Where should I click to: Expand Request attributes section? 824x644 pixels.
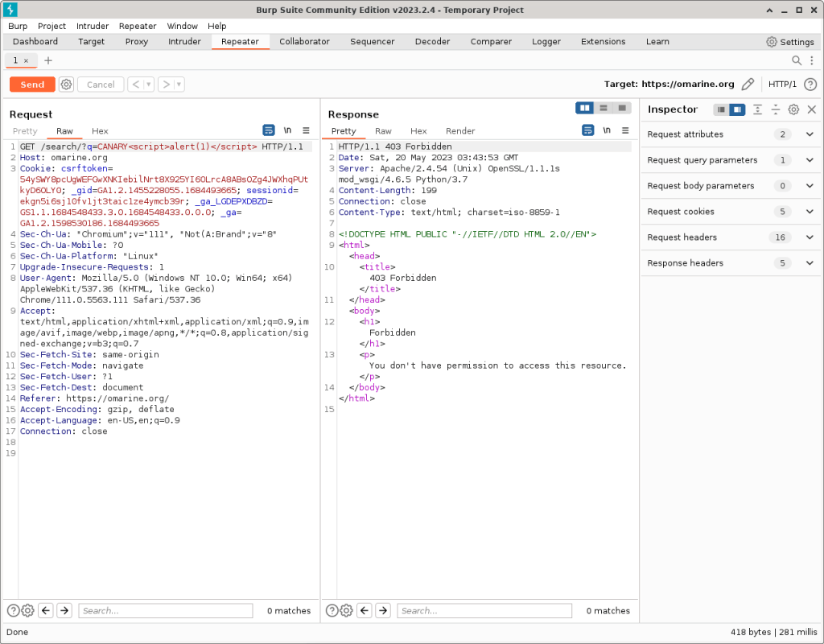pyautogui.click(x=810, y=134)
